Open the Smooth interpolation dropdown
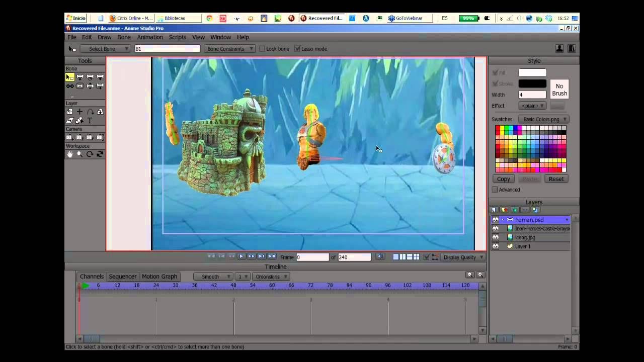The height and width of the screenshot is (362, 644). click(213, 277)
